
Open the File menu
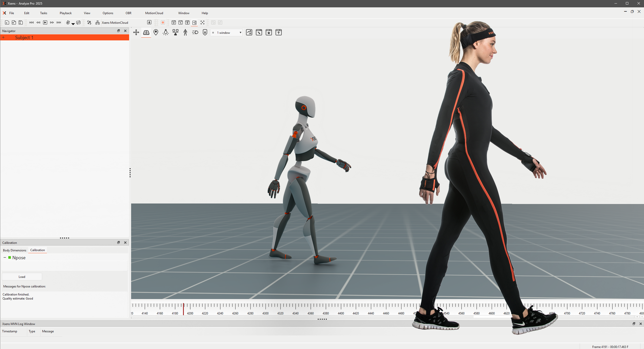pos(12,13)
